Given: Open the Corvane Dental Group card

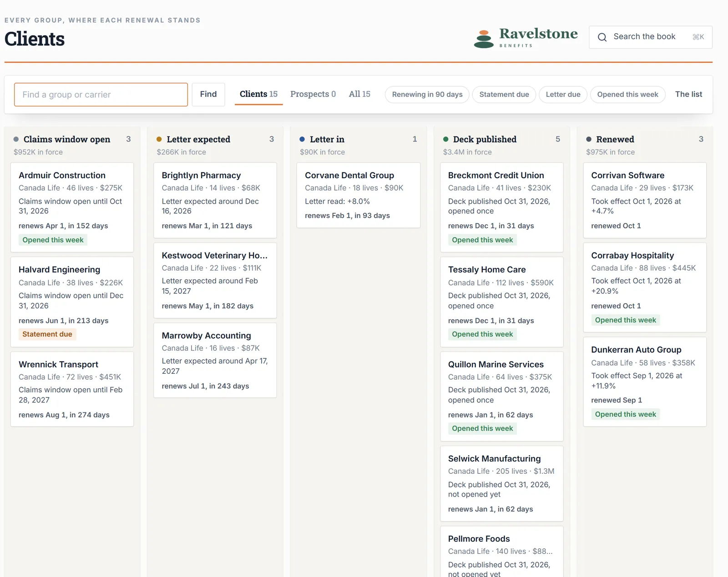Looking at the screenshot, I should click(x=359, y=195).
